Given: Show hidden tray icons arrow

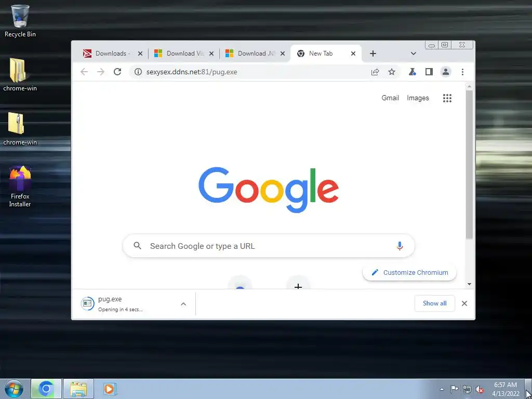Looking at the screenshot, I should 442,389.
